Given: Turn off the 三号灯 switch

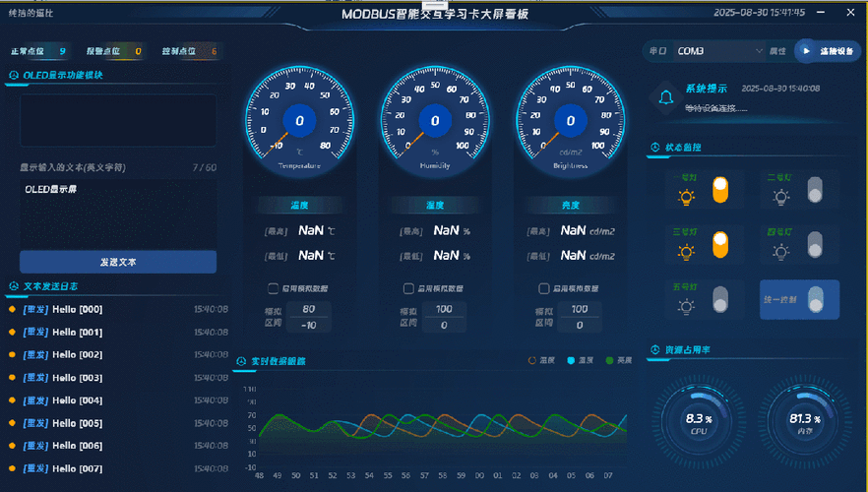Looking at the screenshot, I should [720, 245].
